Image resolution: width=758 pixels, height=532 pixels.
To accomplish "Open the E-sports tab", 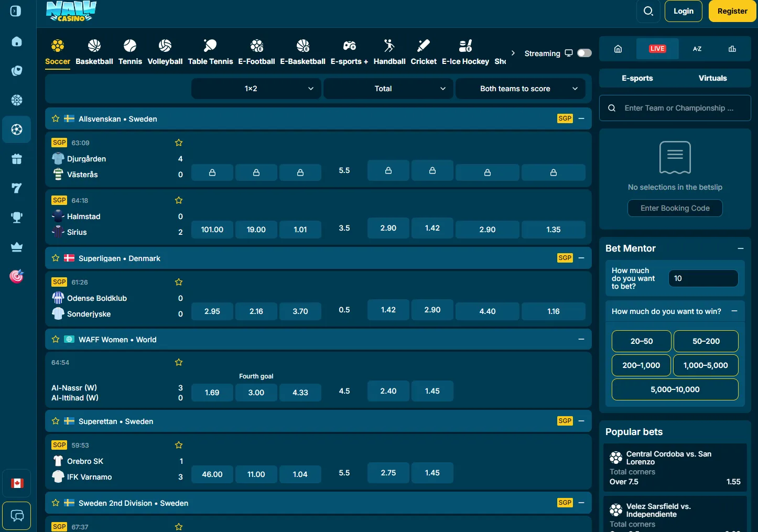I will [637, 78].
